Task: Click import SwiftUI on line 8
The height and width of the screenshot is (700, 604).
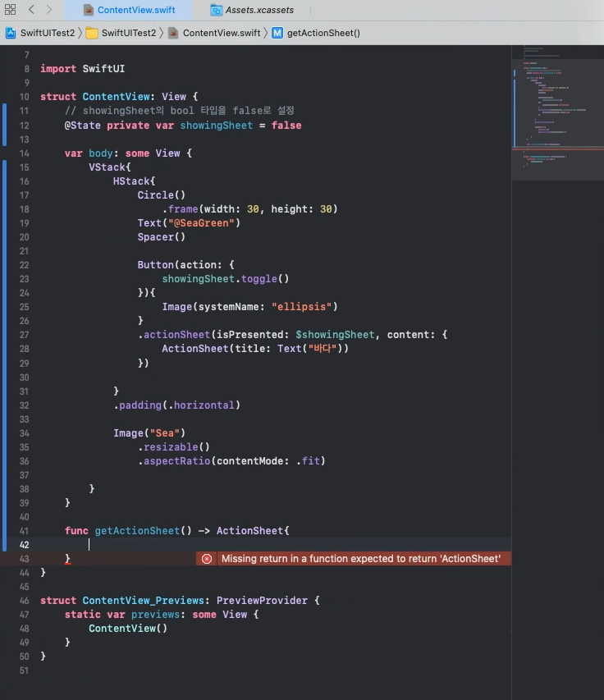Action: [83, 69]
